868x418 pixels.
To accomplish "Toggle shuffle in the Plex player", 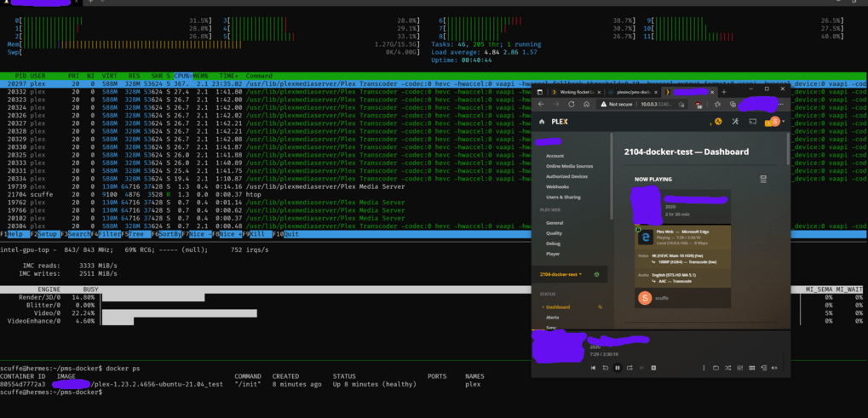I will (727, 368).
